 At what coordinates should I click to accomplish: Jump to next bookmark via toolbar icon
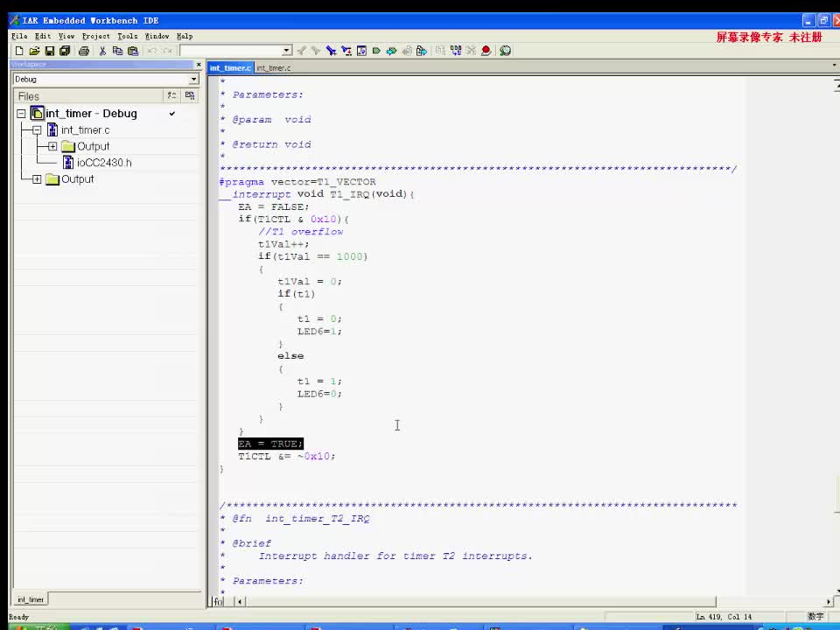click(392, 51)
